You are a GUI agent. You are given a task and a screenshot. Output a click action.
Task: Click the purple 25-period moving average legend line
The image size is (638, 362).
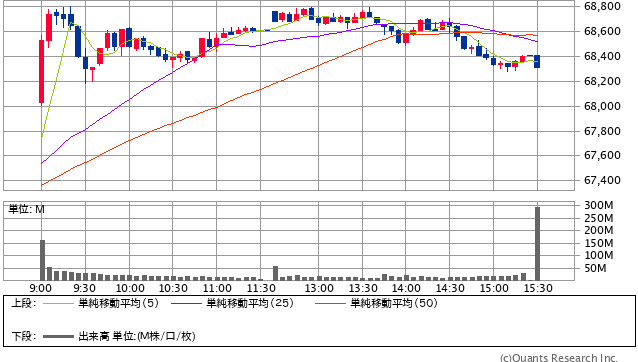click(x=186, y=303)
